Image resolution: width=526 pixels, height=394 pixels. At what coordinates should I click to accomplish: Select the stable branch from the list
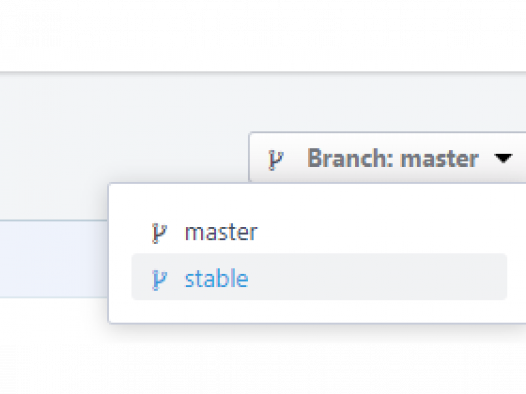pos(319,277)
